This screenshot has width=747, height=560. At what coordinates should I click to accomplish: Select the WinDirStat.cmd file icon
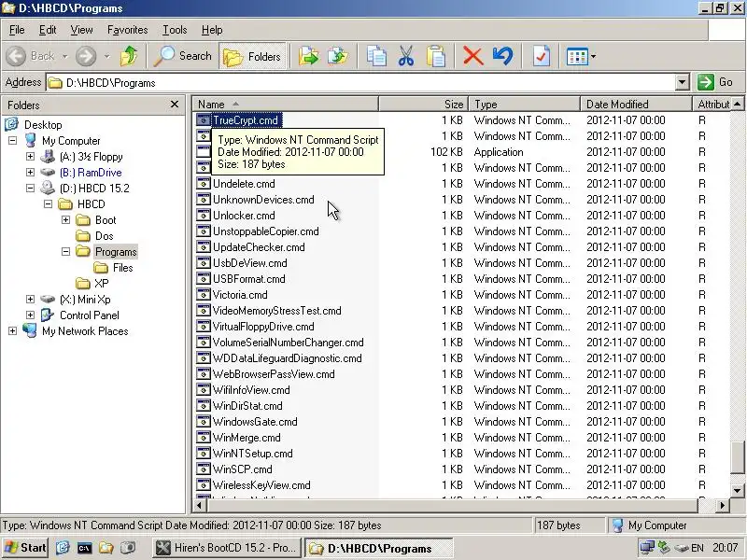[x=204, y=406]
